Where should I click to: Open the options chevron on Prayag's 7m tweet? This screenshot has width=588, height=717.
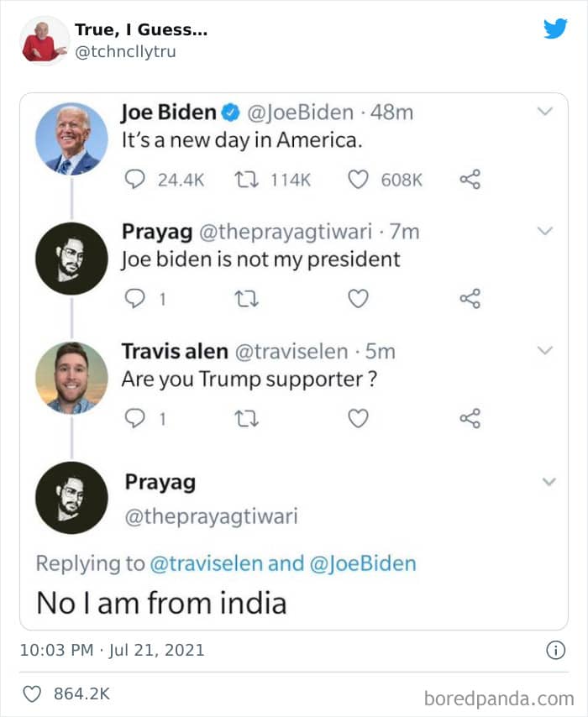pyautogui.click(x=546, y=230)
